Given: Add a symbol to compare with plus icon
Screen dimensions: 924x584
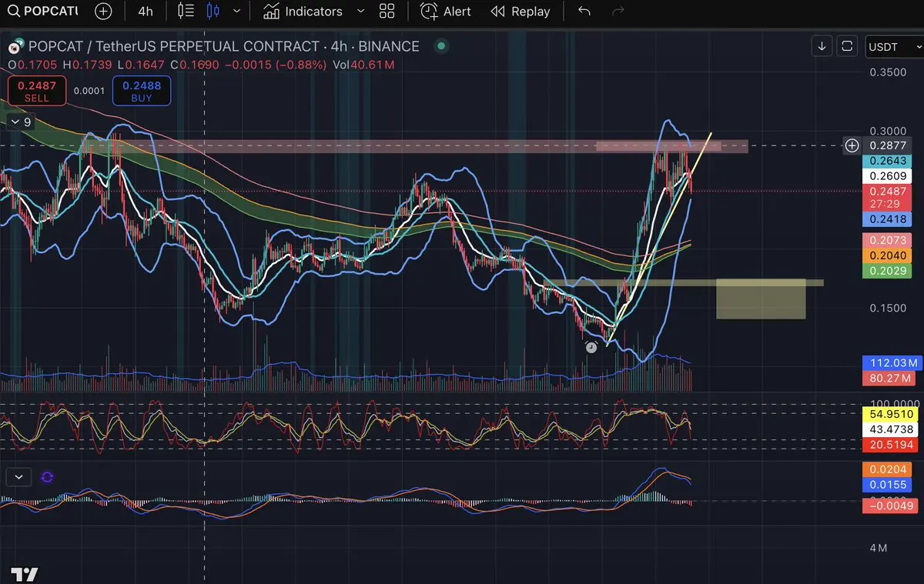Looking at the screenshot, I should [103, 12].
